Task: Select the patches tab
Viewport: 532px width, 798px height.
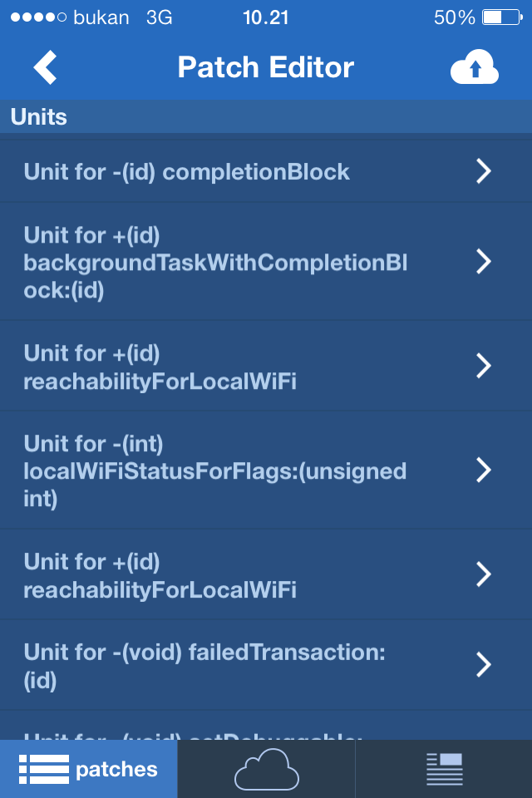Action: 89,769
